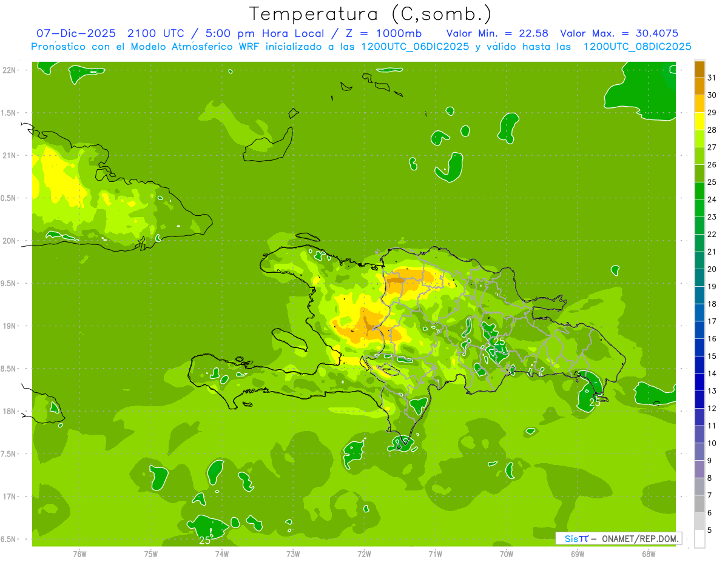Click the "69W" longitude label

click(x=578, y=554)
